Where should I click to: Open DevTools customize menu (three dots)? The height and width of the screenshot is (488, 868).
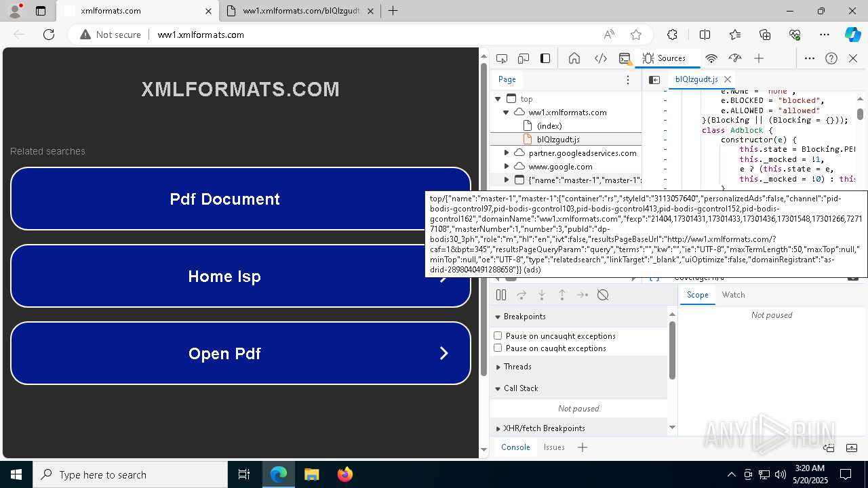[x=810, y=58]
